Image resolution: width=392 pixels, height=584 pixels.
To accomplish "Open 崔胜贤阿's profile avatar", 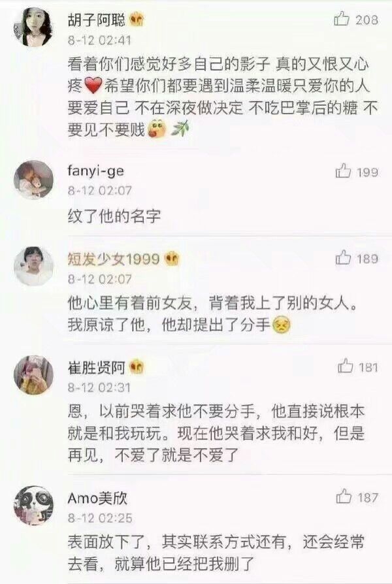I will coord(33,375).
